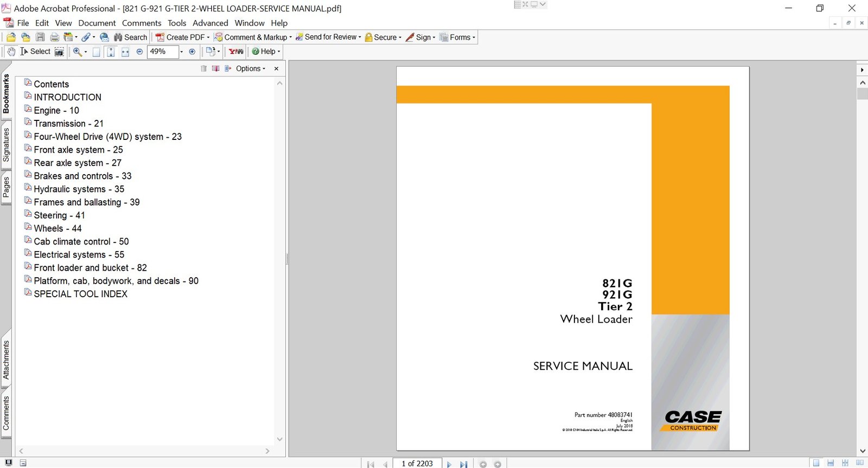
Task: Open the Hydraulic systems - 35 bookmark
Action: coord(79,189)
